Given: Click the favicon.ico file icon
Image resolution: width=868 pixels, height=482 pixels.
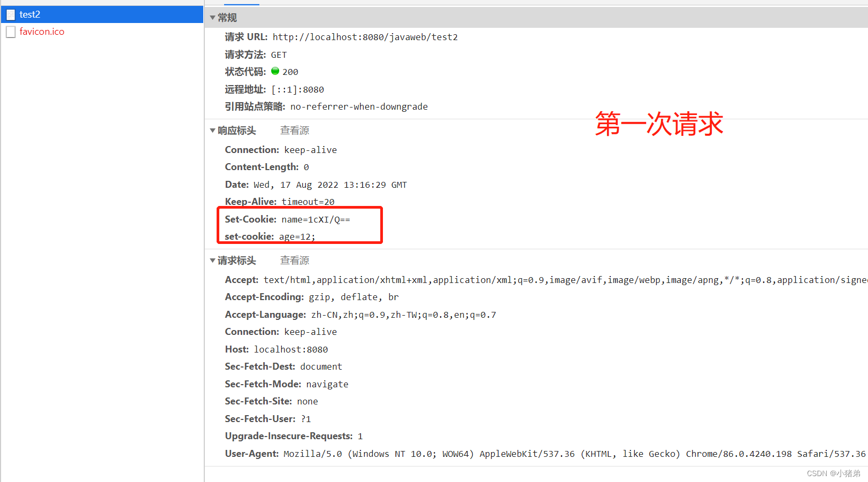Looking at the screenshot, I should point(11,32).
